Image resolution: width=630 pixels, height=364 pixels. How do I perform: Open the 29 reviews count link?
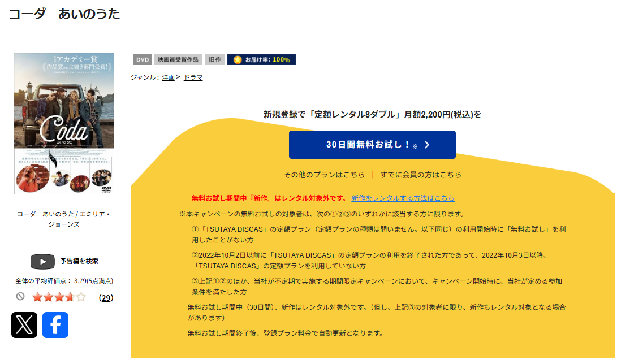pyautogui.click(x=106, y=298)
